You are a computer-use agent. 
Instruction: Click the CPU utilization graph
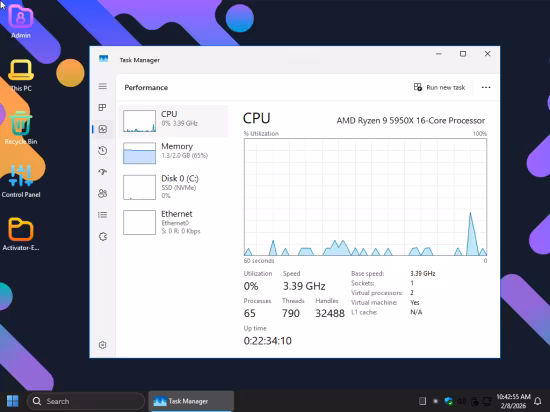365,197
